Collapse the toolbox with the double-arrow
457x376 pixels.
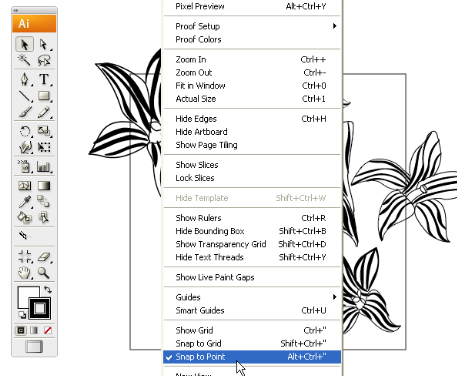tap(15, 10)
